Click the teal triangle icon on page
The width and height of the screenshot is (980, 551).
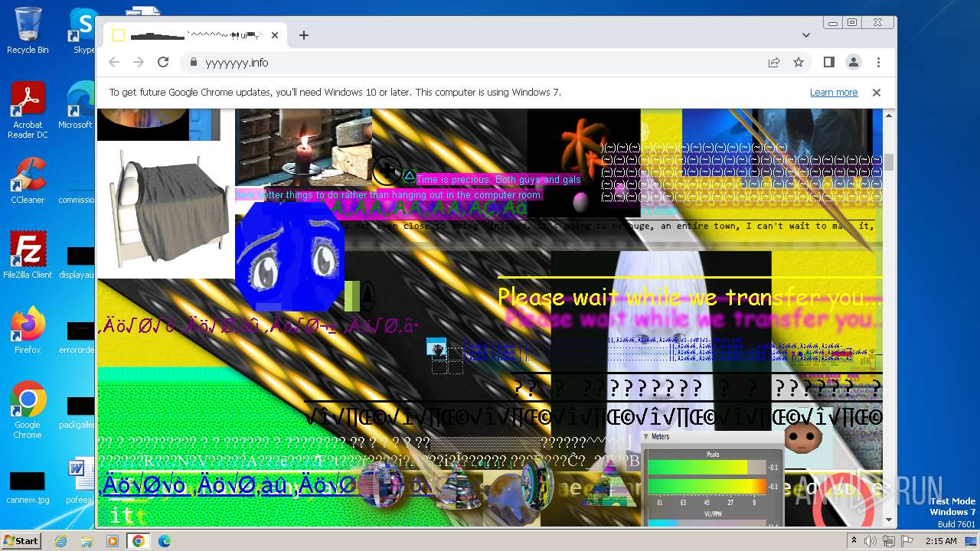click(x=410, y=177)
